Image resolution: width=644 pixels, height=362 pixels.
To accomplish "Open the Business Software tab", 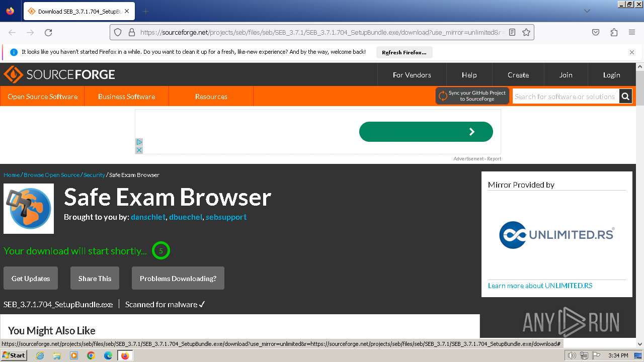I will pyautogui.click(x=126, y=97).
